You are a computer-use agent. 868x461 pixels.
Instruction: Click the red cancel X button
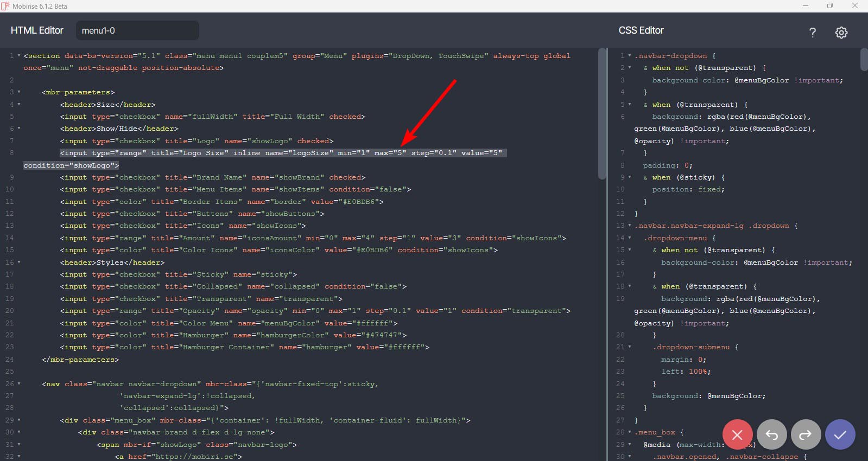pyautogui.click(x=737, y=434)
